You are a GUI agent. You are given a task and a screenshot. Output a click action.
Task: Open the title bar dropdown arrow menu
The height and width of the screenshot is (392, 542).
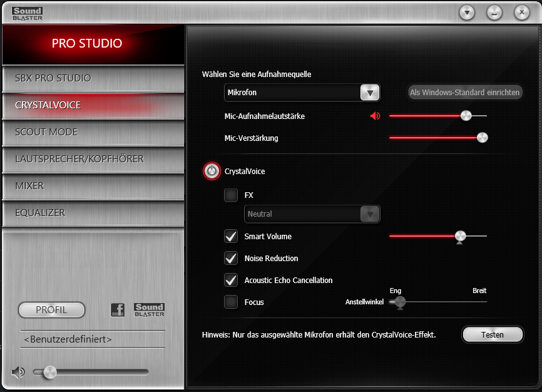tap(467, 13)
